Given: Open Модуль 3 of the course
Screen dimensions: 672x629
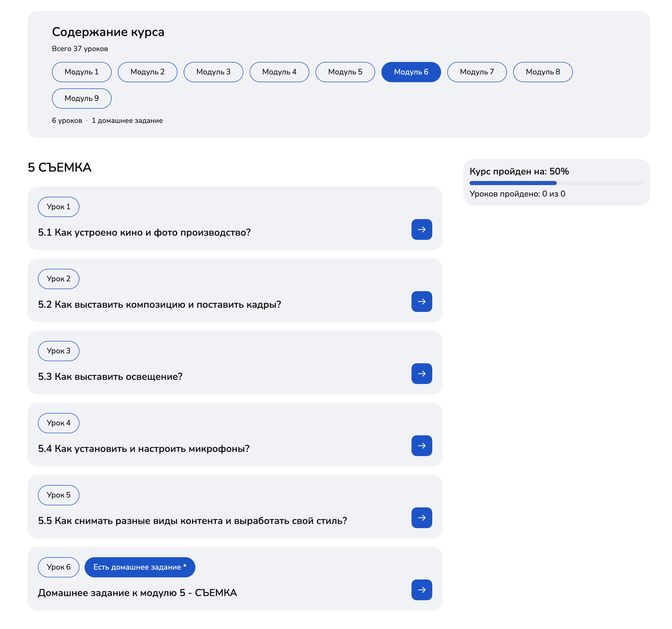Looking at the screenshot, I should [213, 72].
